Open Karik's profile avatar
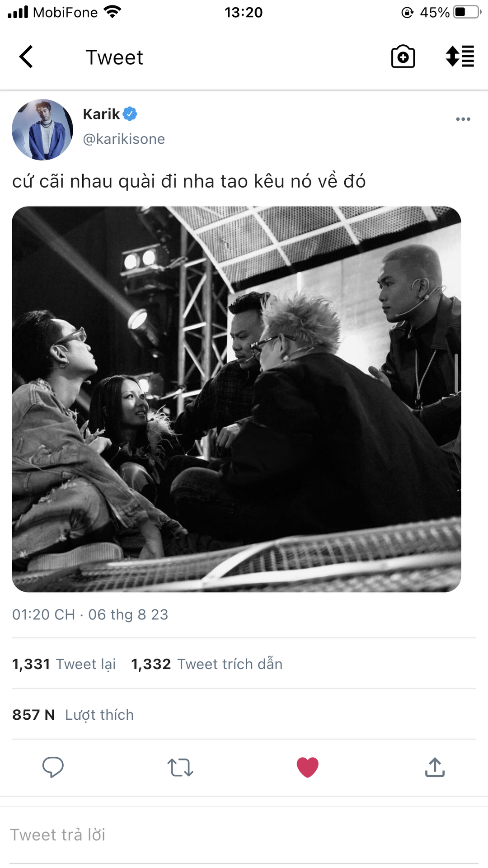Image resolution: width=488 pixels, height=868 pixels. click(42, 130)
